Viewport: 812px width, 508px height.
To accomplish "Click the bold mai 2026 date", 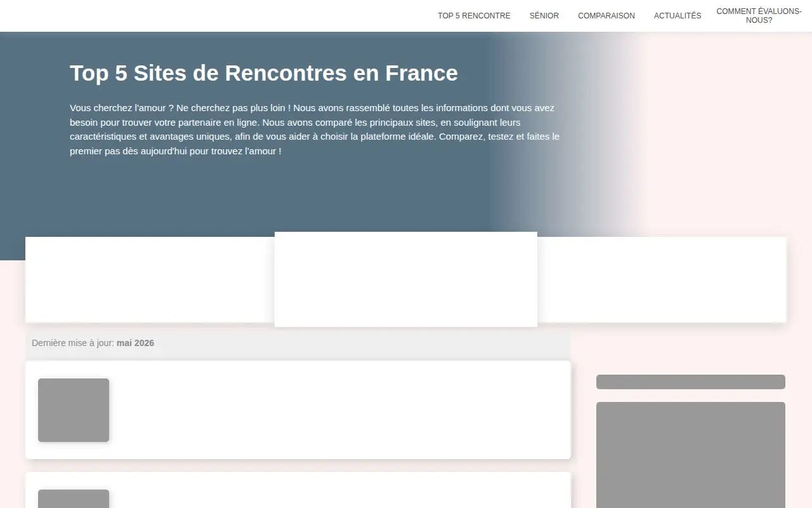I will pos(135,343).
